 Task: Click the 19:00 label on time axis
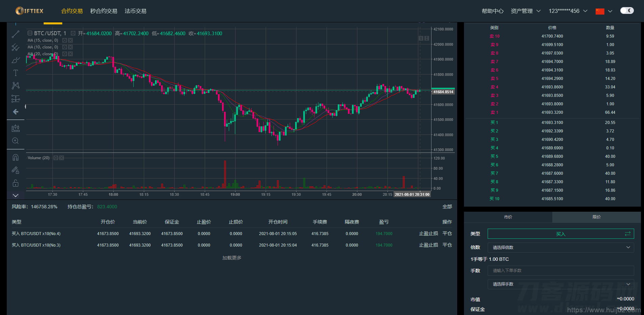tap(235, 194)
